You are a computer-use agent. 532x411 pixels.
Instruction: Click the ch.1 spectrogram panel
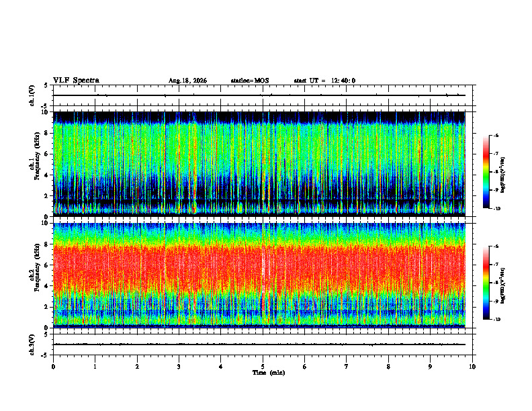point(259,164)
